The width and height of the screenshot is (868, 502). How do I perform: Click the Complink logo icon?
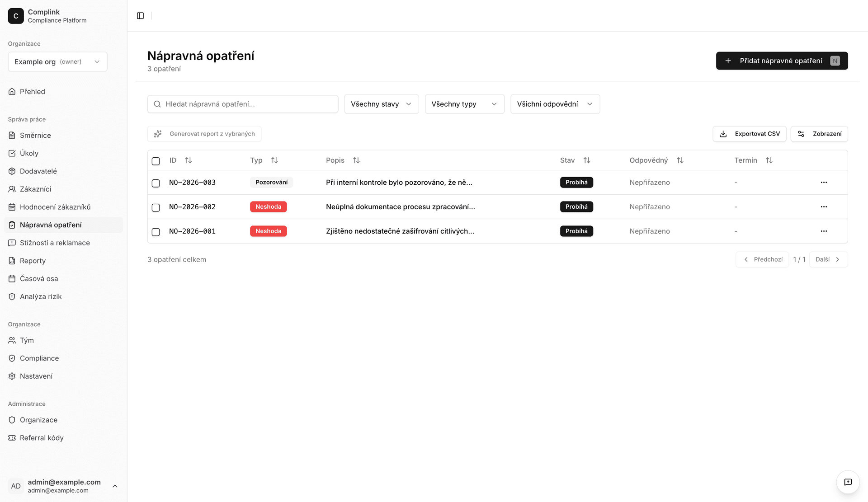coord(16,16)
